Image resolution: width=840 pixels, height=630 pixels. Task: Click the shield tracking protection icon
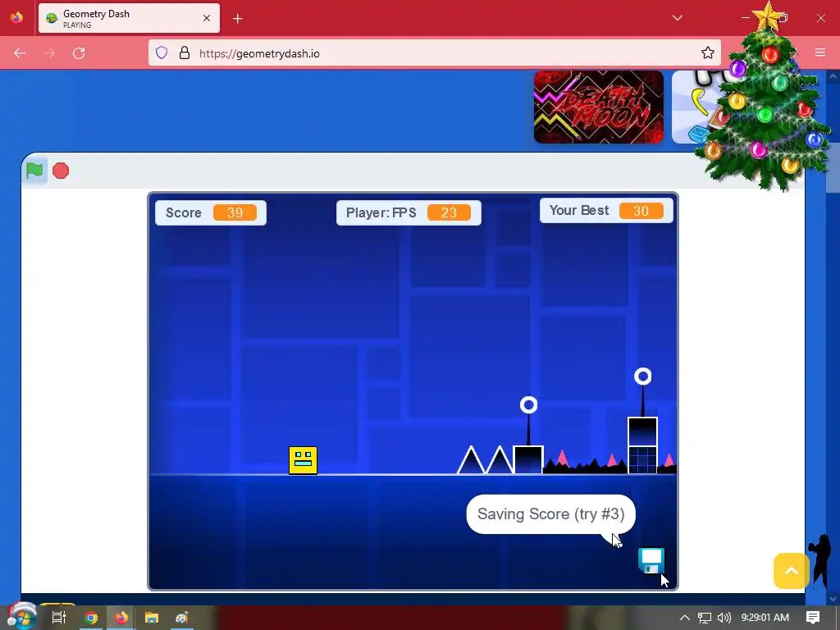[x=162, y=53]
